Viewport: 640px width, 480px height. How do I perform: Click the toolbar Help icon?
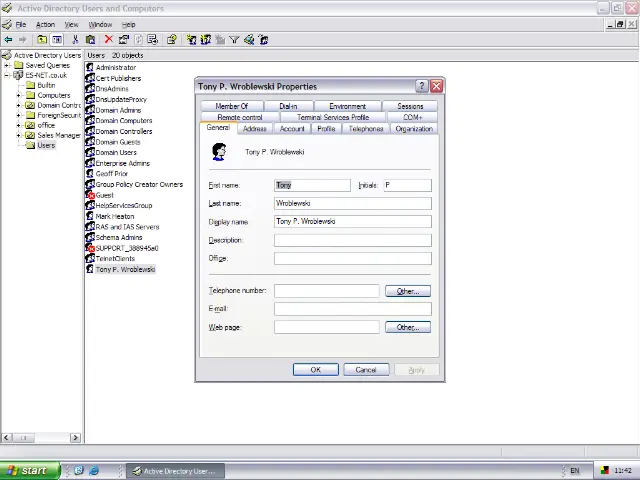tap(171, 40)
